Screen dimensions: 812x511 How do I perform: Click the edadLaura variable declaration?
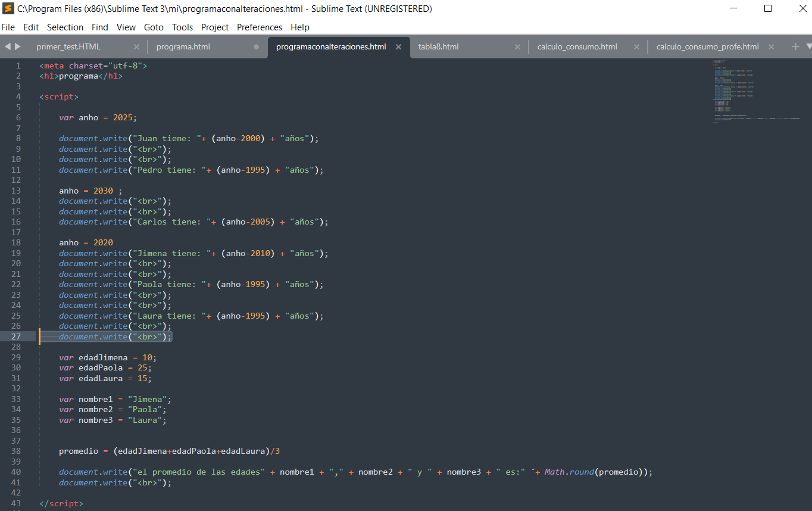click(105, 378)
